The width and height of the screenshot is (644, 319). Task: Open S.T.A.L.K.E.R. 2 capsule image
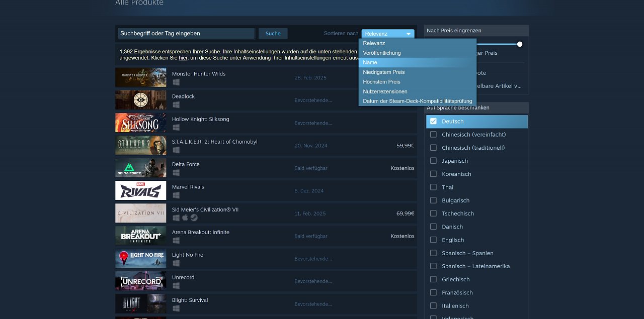coord(140,145)
